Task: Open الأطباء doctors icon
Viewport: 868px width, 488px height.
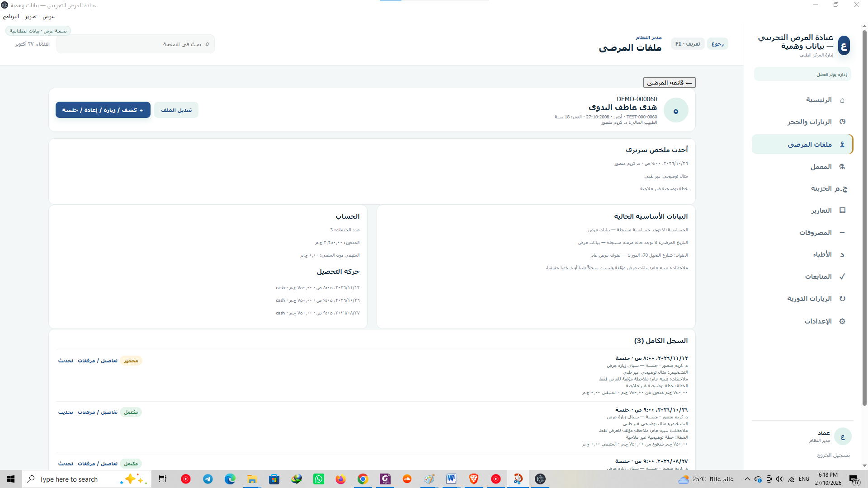Action: (x=842, y=255)
